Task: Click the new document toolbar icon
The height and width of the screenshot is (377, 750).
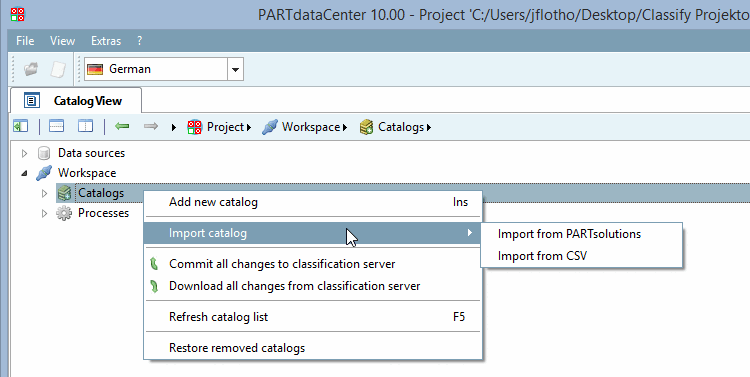Action: click(x=58, y=69)
